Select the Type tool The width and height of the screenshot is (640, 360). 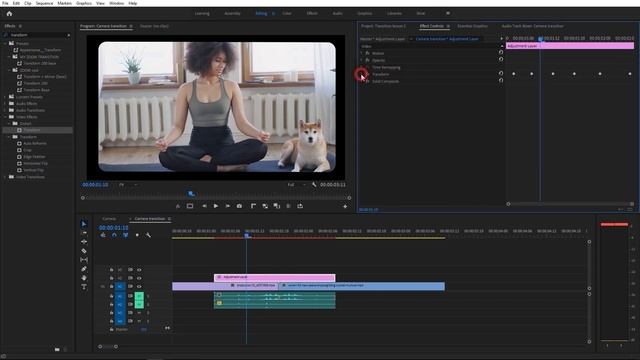click(84, 287)
